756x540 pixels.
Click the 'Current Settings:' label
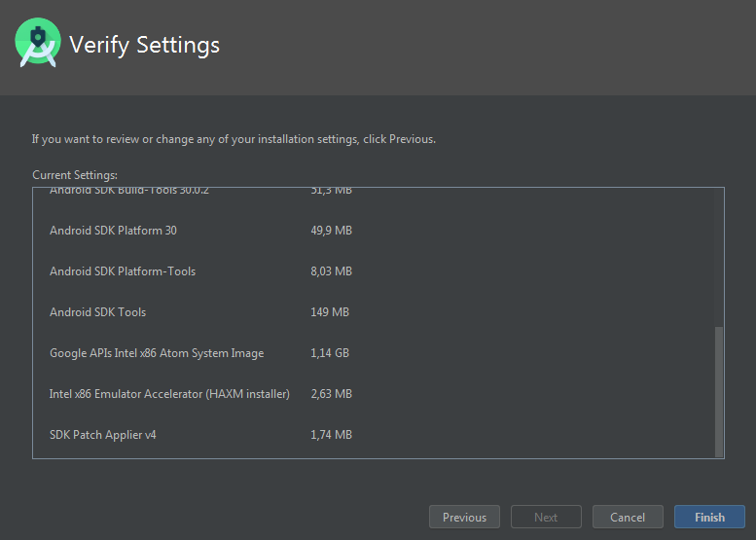[75, 175]
